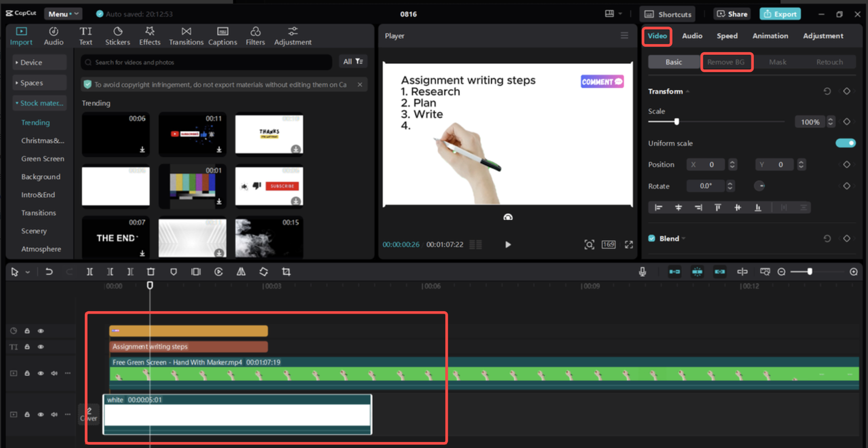868x448 pixels.
Task: Click the player fullscreen icon
Action: click(x=629, y=244)
